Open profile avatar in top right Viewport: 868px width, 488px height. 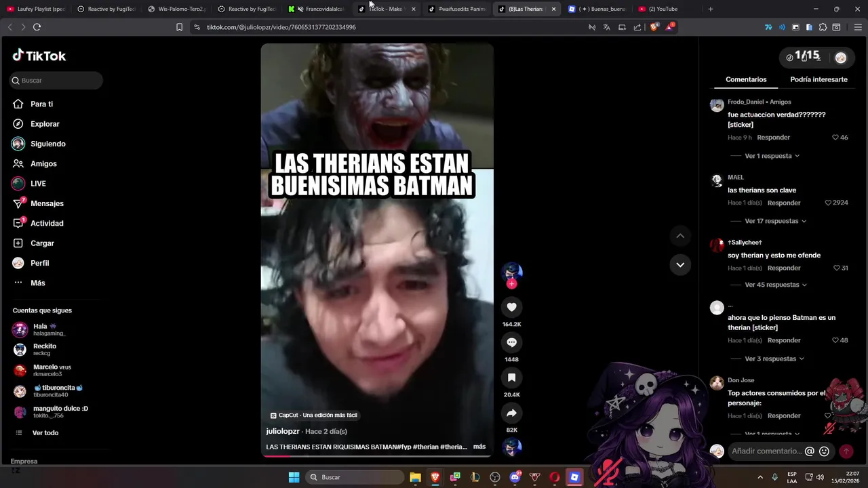pyautogui.click(x=841, y=58)
